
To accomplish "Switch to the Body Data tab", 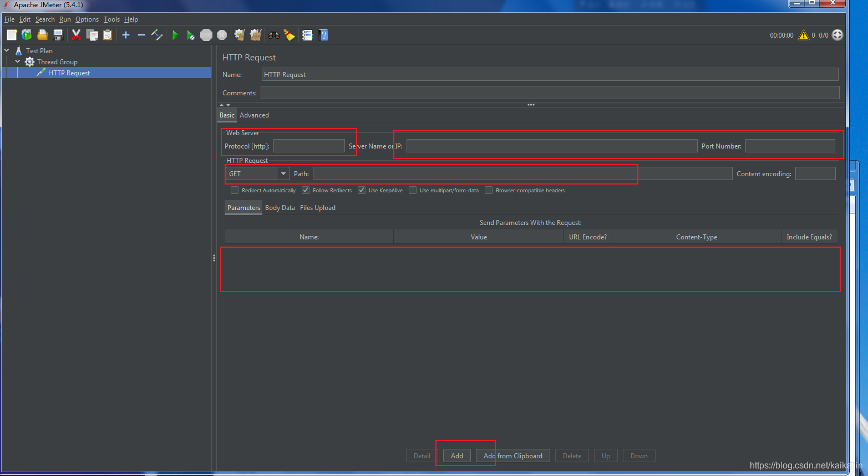I will (x=280, y=208).
